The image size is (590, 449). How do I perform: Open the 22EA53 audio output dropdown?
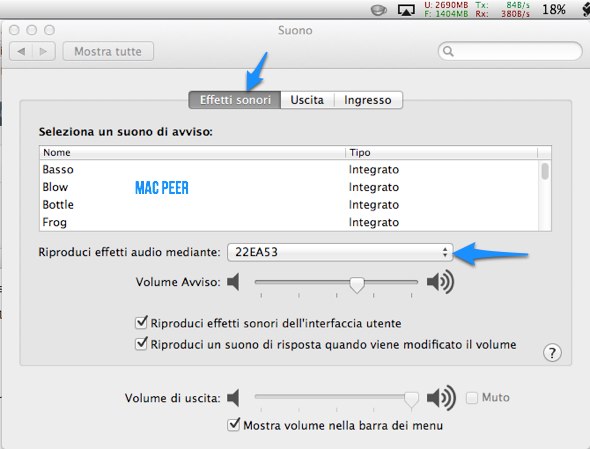[x=340, y=252]
